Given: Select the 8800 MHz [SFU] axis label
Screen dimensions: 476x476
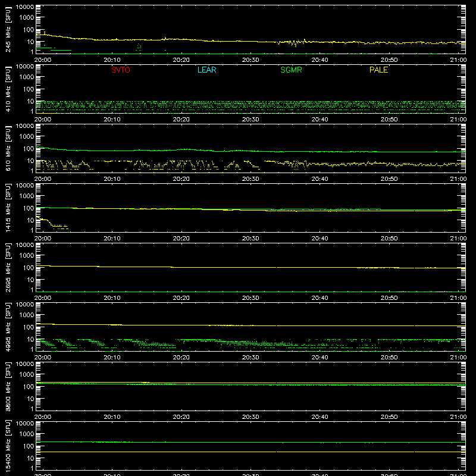Looking at the screenshot, I should coord(8,387).
